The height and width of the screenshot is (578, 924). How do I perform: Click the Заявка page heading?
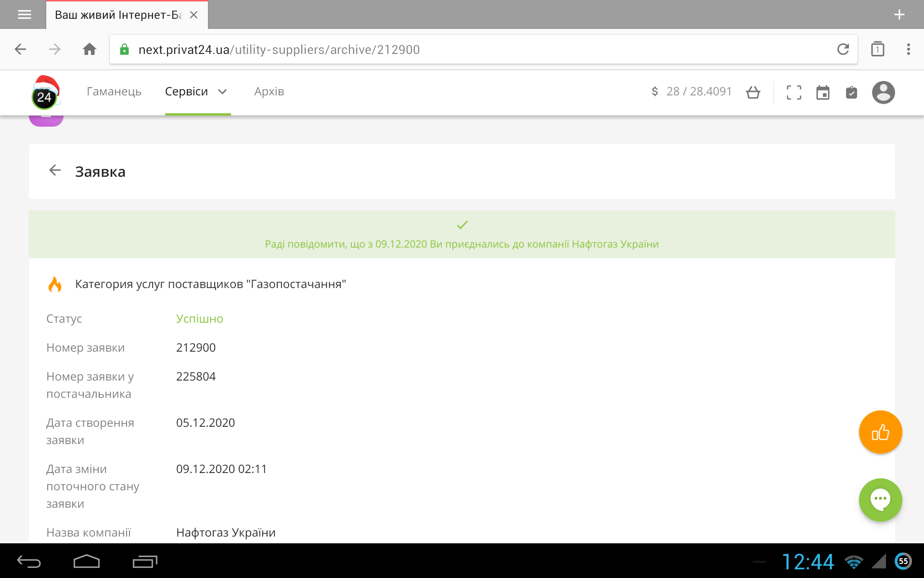tap(100, 172)
